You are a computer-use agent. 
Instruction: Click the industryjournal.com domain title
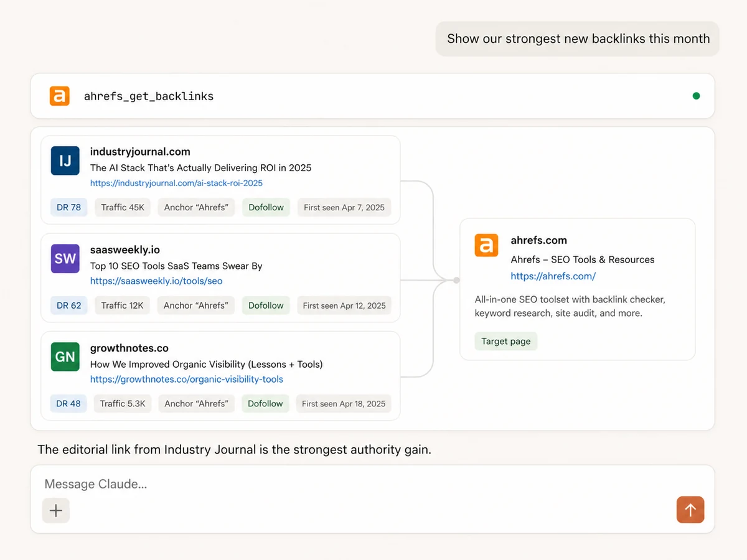140,151
